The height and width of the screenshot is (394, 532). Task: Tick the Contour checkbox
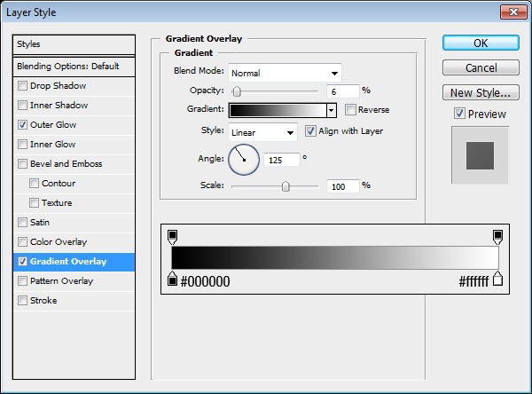click(x=34, y=184)
